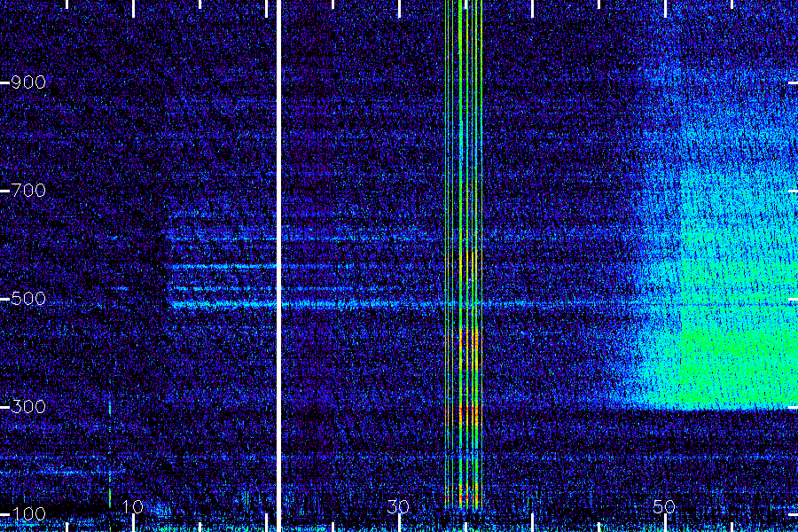Click the 500 frequency axis label
Viewport: 798px width, 532px height.
tap(28, 298)
